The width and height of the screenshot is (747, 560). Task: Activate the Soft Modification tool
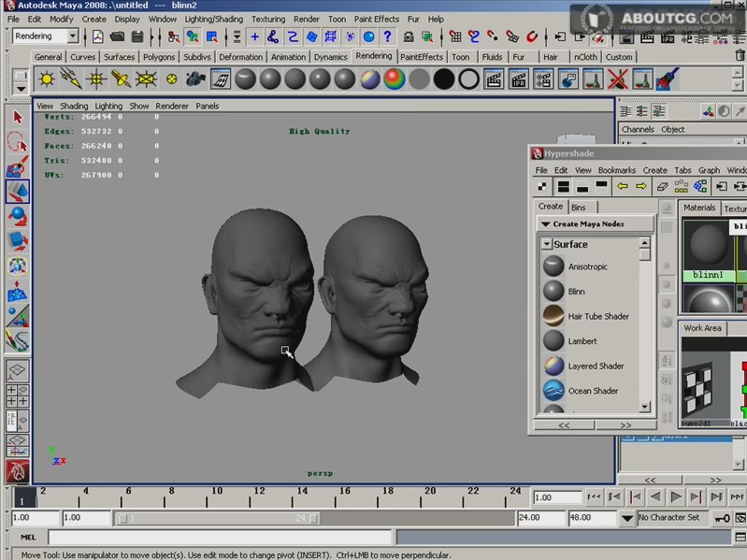click(x=18, y=291)
